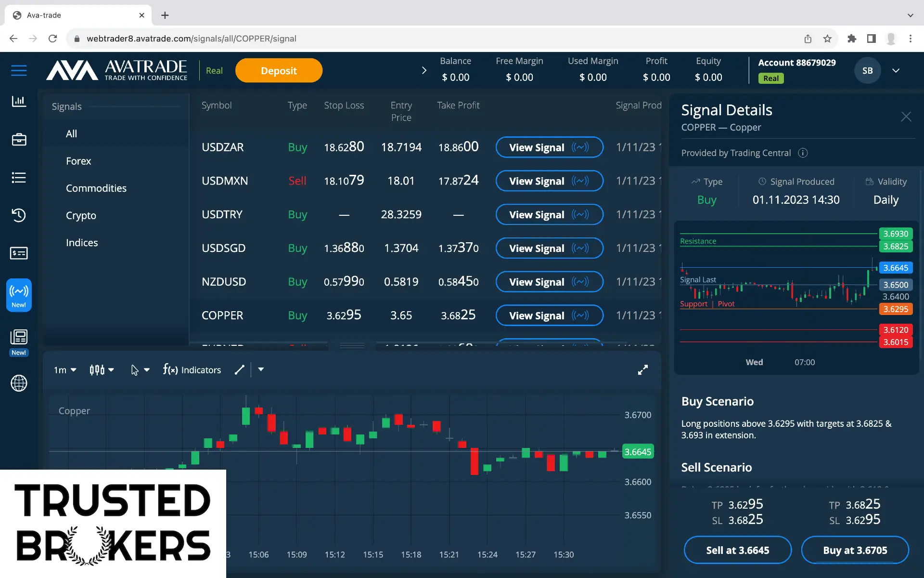Switch to the Ava-trade browser tab

[x=78, y=15]
